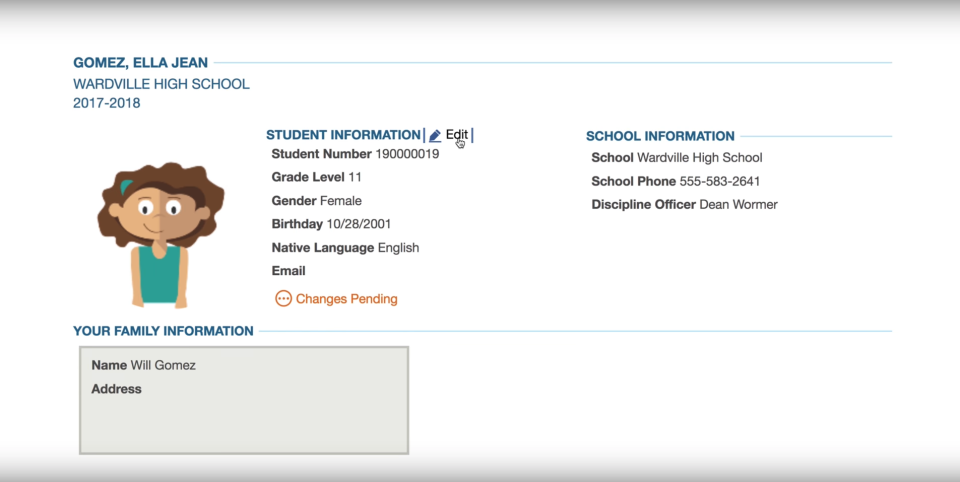
Task: Click the Student Number 190000019 value
Action: pyautogui.click(x=407, y=154)
